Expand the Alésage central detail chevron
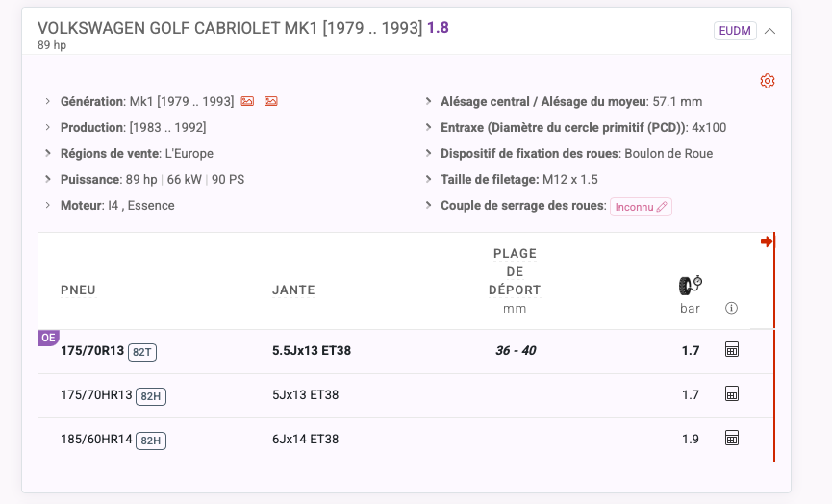The height and width of the screenshot is (504, 832). [x=428, y=101]
